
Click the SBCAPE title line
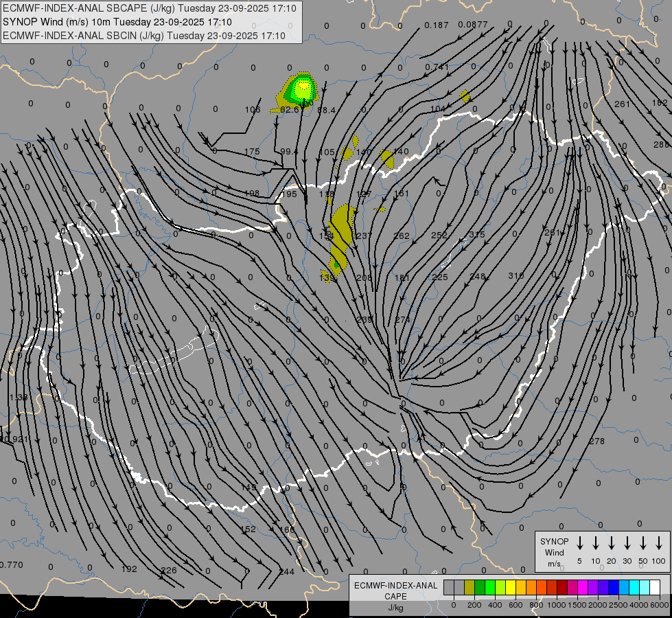(150, 8)
